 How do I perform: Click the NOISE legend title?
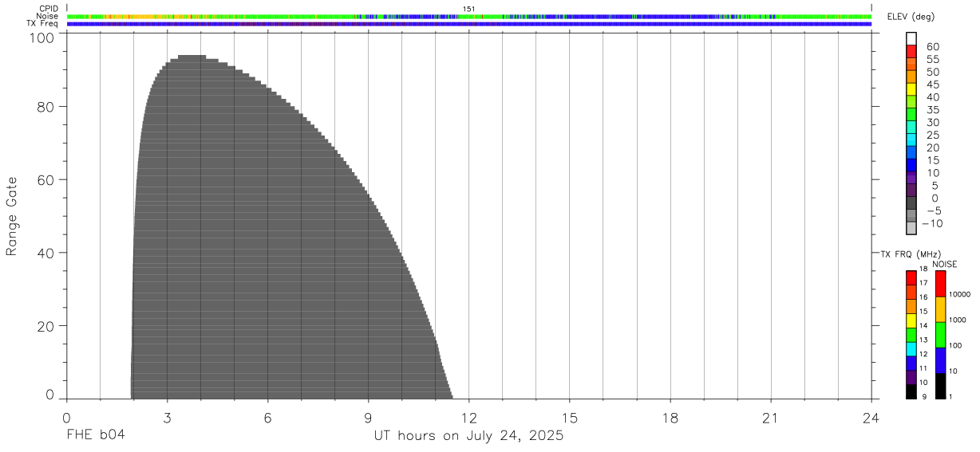click(944, 264)
